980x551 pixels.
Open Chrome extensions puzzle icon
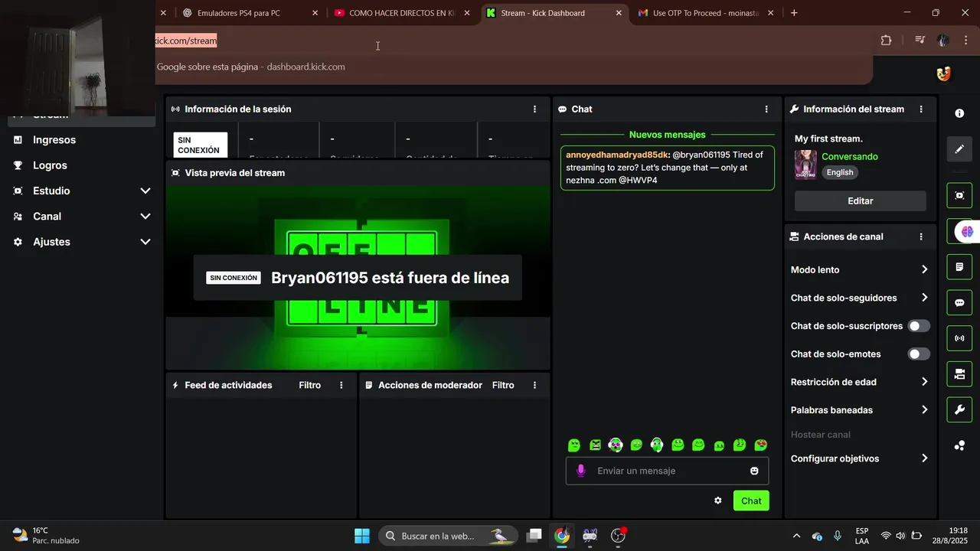click(886, 41)
